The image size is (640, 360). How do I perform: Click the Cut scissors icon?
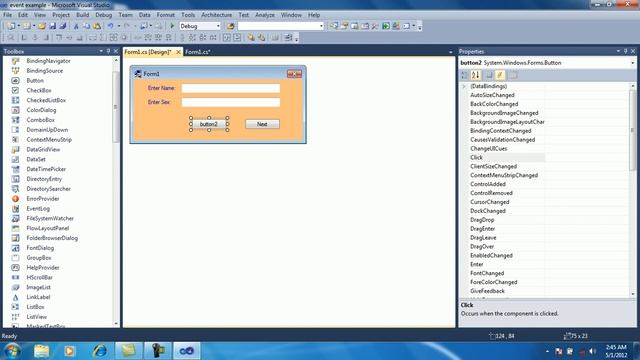tap(76, 26)
